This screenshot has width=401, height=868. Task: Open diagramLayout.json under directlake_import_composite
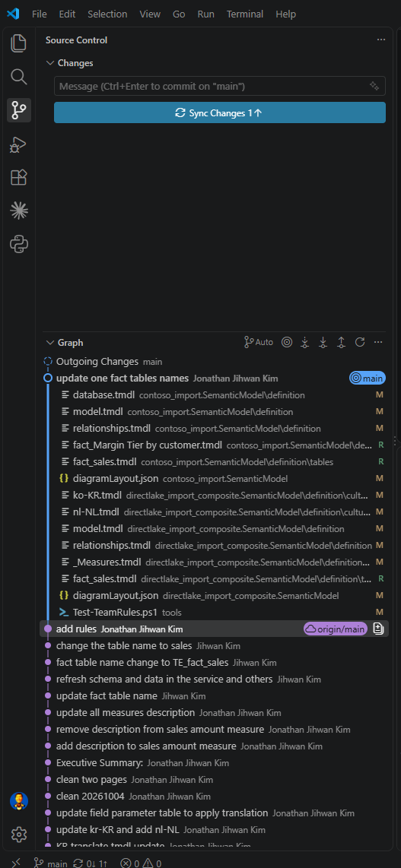pos(215,595)
